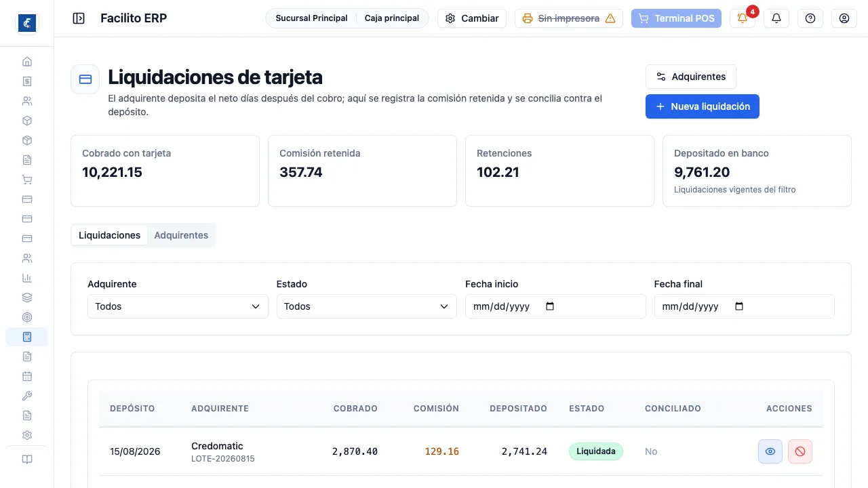Open the book documentation sidebar icon
Viewport: 868px width, 488px height.
27,460
